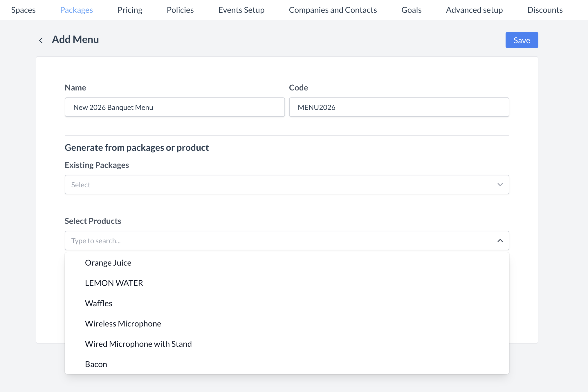588x392 pixels.
Task: Expand the product search results list
Action: tap(500, 240)
